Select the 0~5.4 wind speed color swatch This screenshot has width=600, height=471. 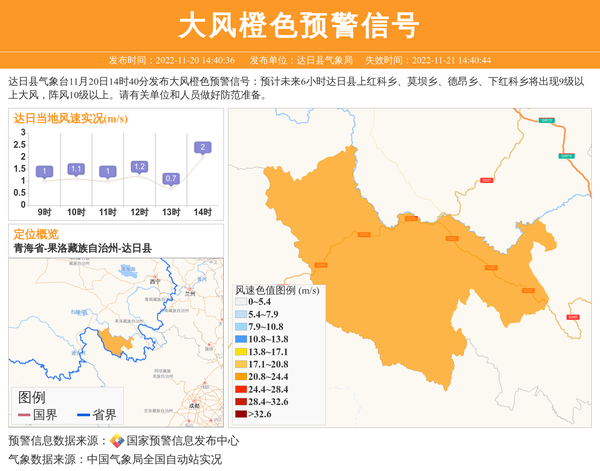click(x=240, y=302)
